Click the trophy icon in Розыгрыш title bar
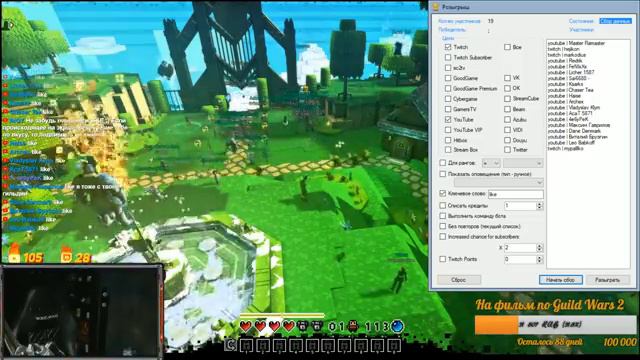This screenshot has width=640, height=360. pyautogui.click(x=436, y=7)
